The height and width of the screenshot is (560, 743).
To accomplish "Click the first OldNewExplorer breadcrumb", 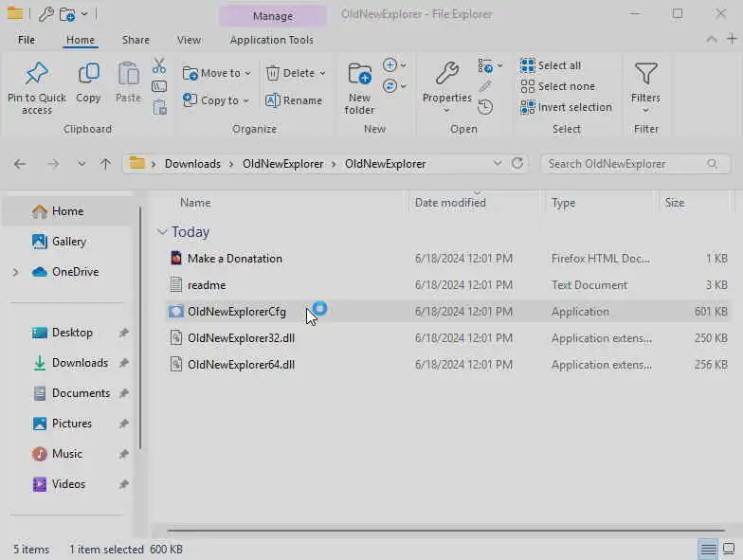I will 282,163.
